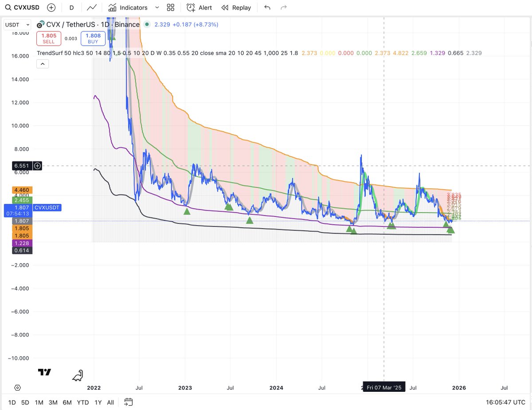Open chart settings via the gear icon
532x410 pixels.
(17, 387)
